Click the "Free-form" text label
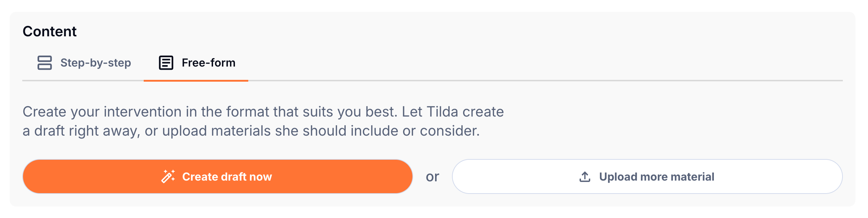 [x=208, y=63]
